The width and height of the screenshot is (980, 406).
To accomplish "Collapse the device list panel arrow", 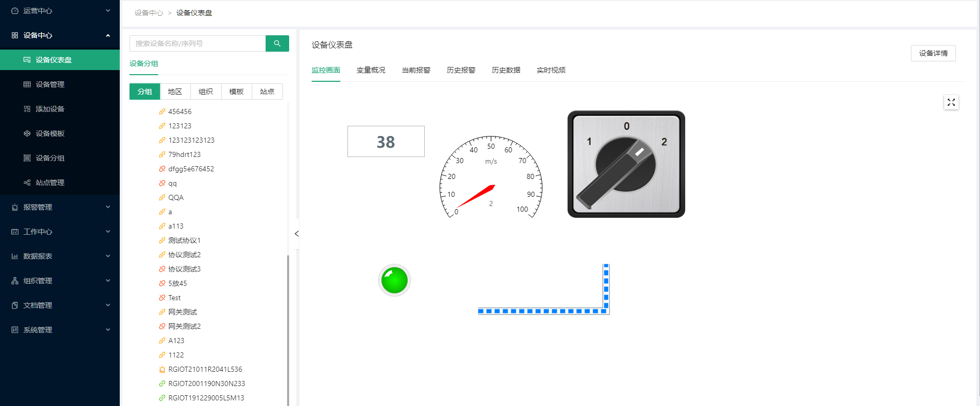I will point(296,234).
